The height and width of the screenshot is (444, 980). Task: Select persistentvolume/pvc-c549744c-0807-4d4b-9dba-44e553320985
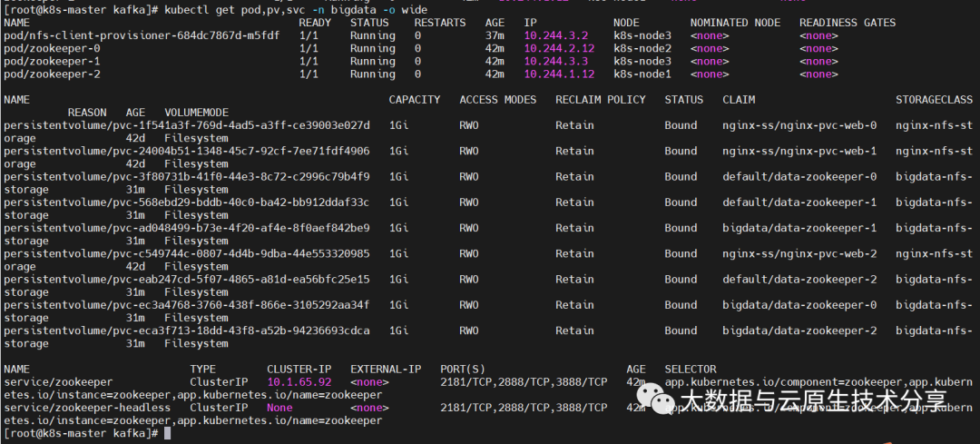[187, 254]
